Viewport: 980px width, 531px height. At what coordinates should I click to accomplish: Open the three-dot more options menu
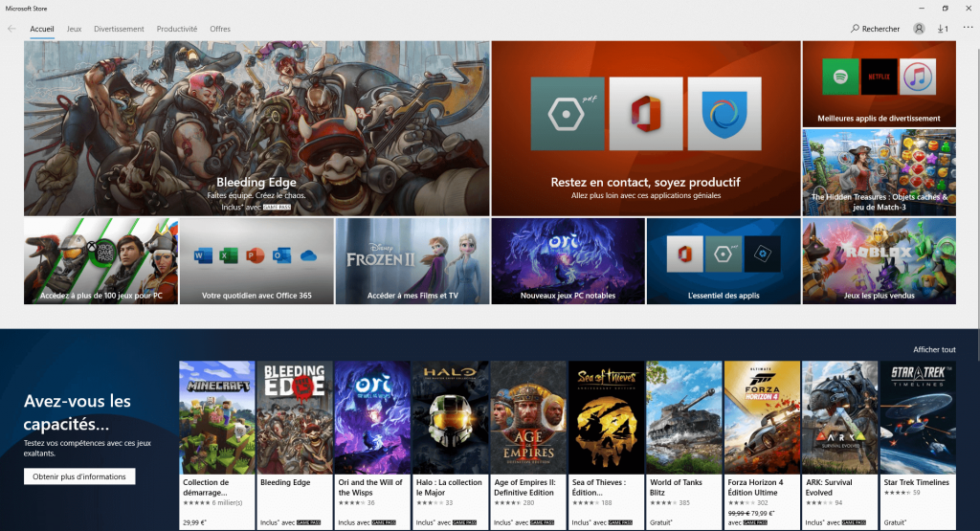point(968,28)
